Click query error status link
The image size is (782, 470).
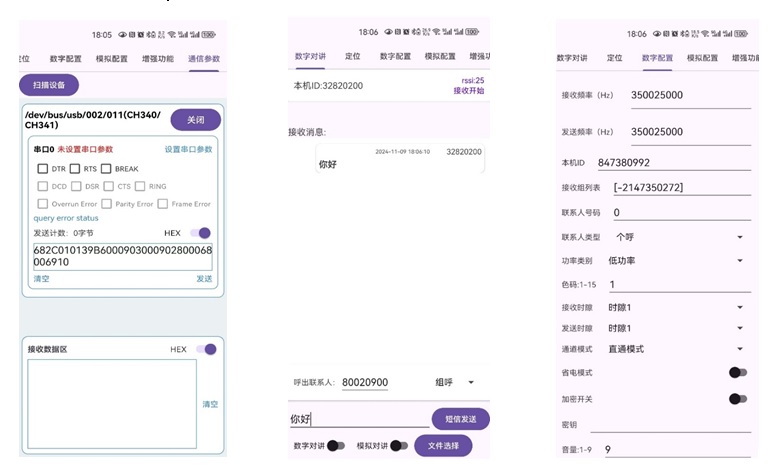coord(66,218)
